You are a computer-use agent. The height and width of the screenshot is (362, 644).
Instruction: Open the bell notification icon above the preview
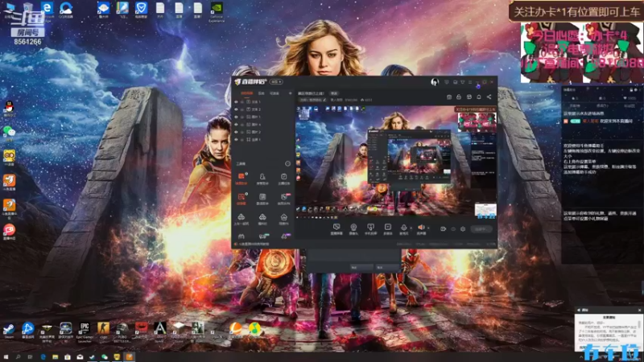click(479, 97)
